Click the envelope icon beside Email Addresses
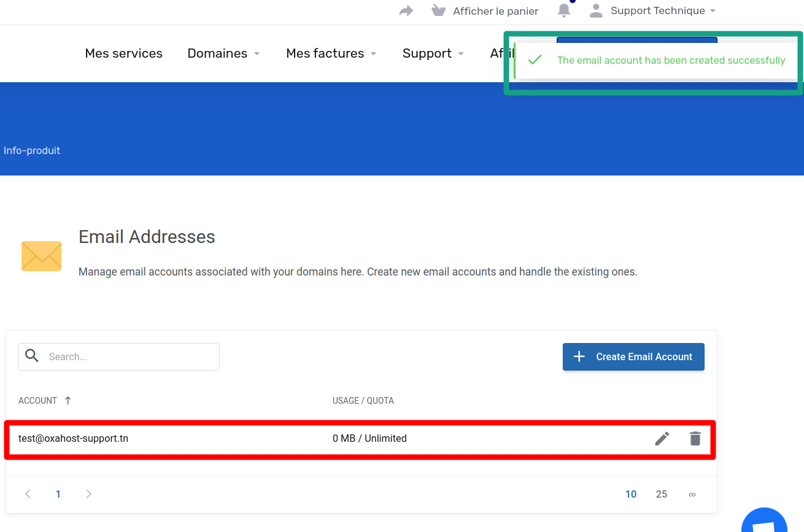Screen dimensions: 804x532 click(x=41, y=256)
